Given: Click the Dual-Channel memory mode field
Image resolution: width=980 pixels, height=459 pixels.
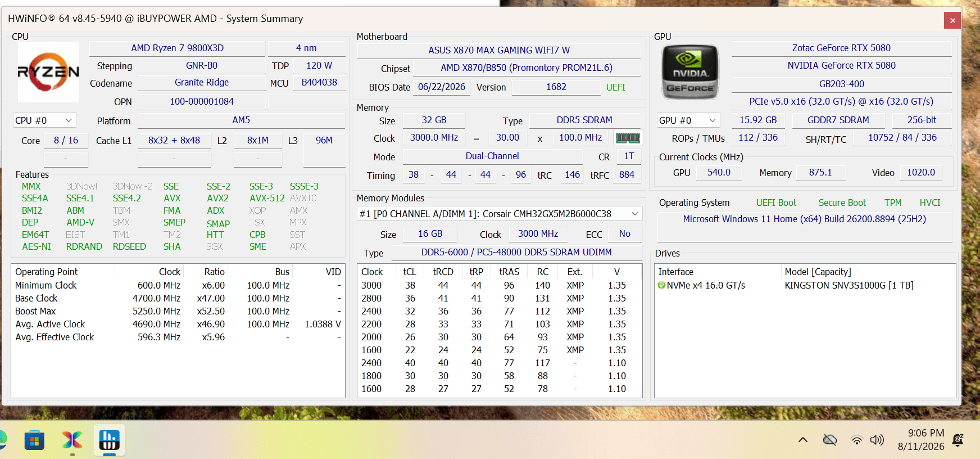Looking at the screenshot, I should point(492,156).
